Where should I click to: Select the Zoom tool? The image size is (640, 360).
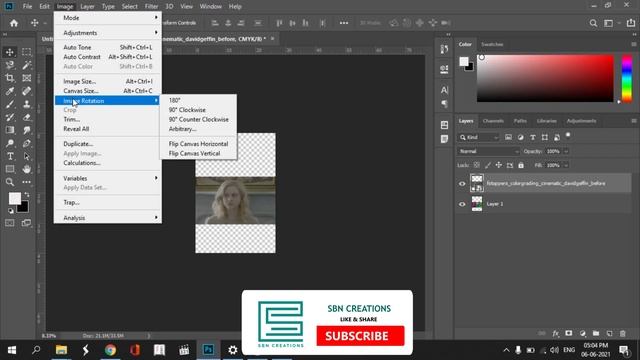coord(10,182)
